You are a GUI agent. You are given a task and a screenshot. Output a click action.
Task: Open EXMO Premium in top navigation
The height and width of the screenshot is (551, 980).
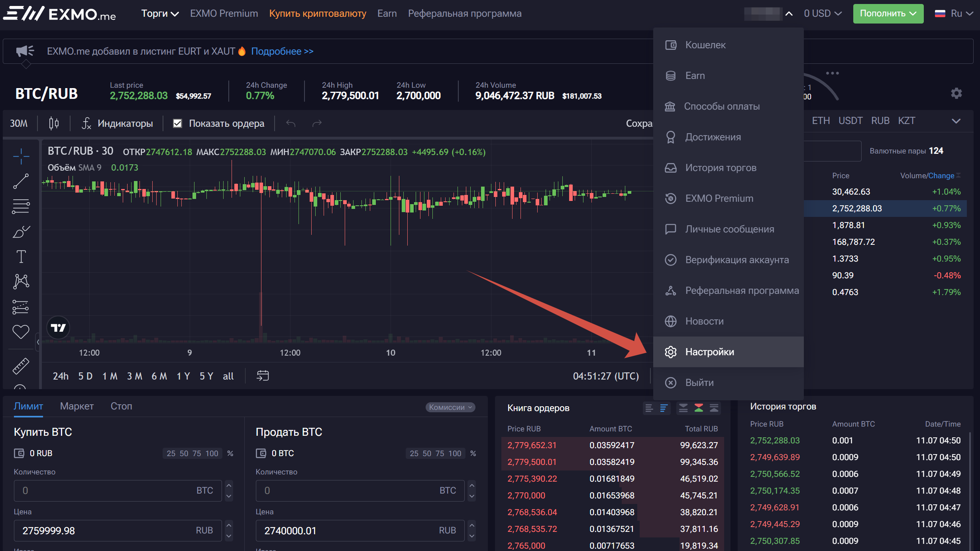coord(224,14)
